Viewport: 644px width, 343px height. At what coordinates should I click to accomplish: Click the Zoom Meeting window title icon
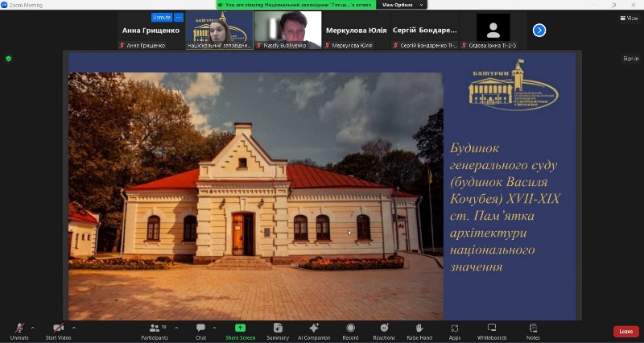tap(5, 5)
